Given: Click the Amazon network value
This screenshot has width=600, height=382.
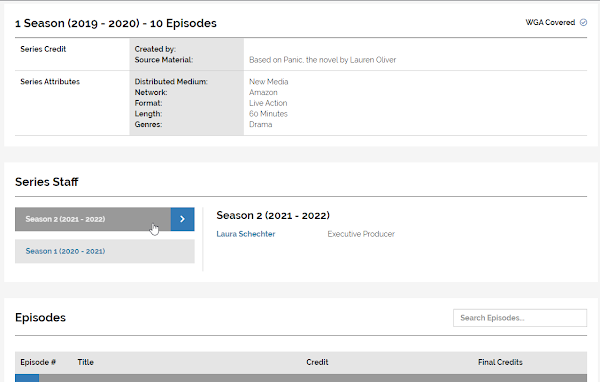Looking at the screenshot, I should pyautogui.click(x=263, y=92).
